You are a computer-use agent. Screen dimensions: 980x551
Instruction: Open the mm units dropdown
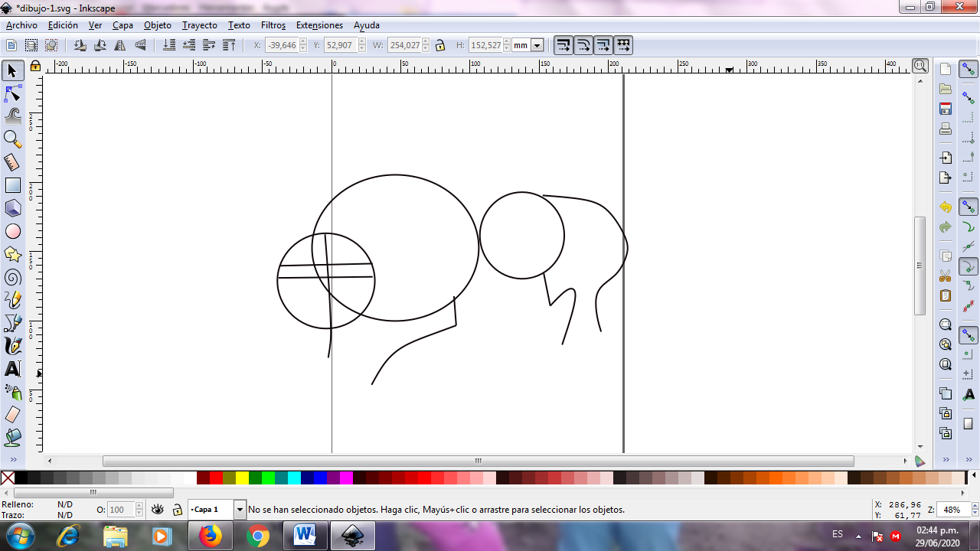click(x=537, y=45)
